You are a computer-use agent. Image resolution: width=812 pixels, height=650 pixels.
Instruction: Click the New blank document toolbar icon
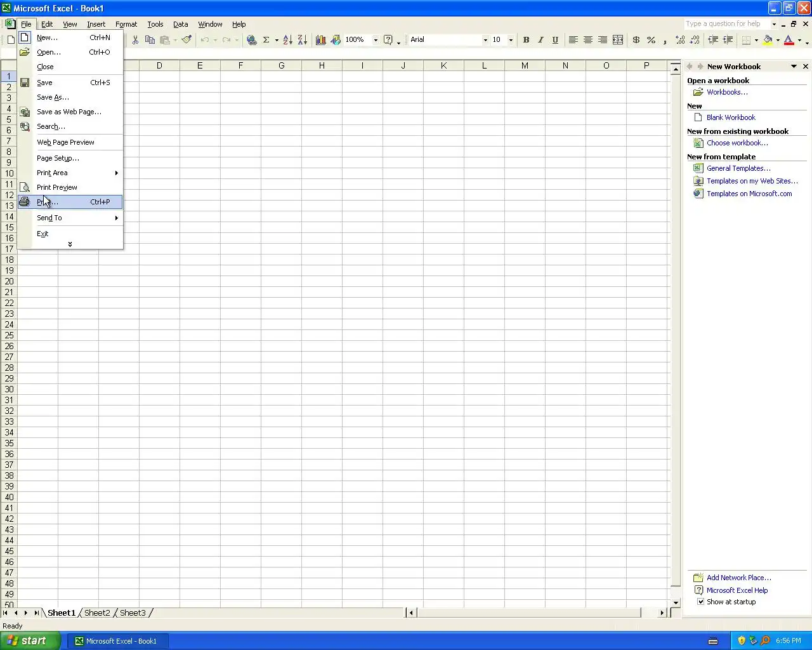[x=11, y=39]
